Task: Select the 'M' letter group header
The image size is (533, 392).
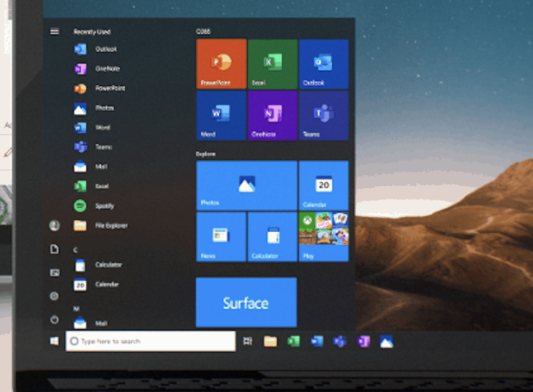Action: [x=76, y=308]
